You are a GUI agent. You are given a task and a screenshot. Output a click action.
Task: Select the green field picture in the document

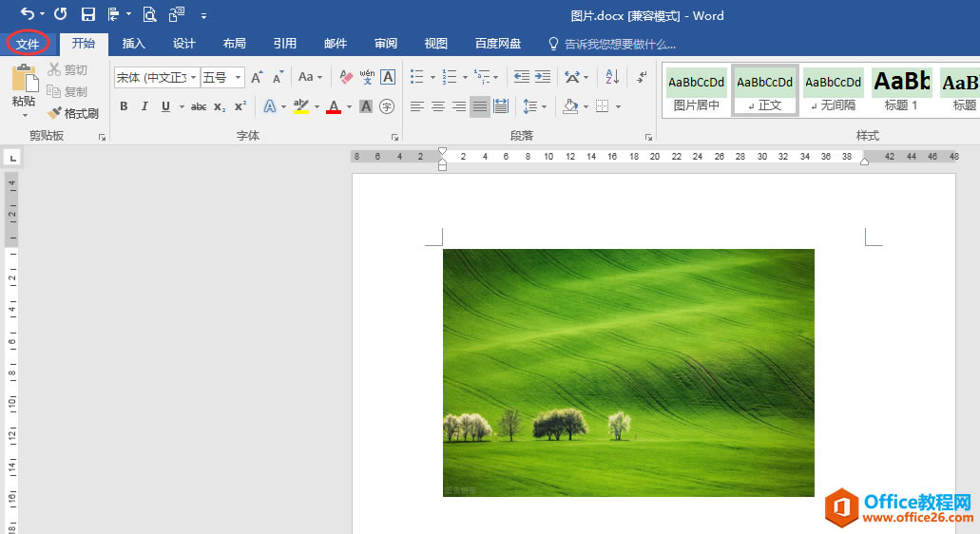click(x=628, y=372)
